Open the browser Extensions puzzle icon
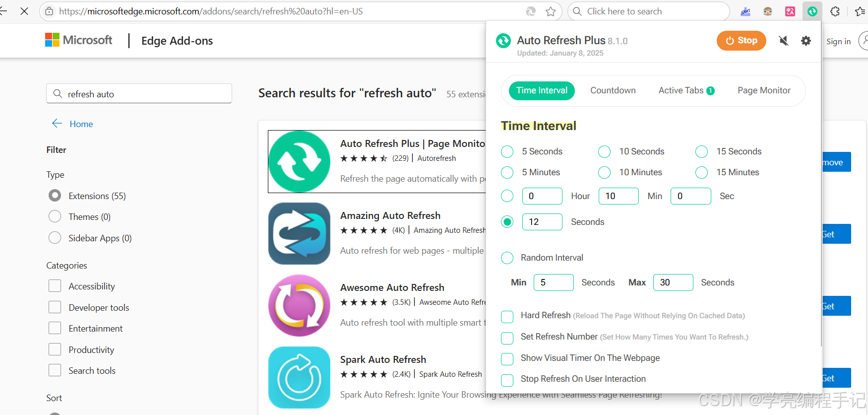Viewport: 868px width, 415px height. 835,11
